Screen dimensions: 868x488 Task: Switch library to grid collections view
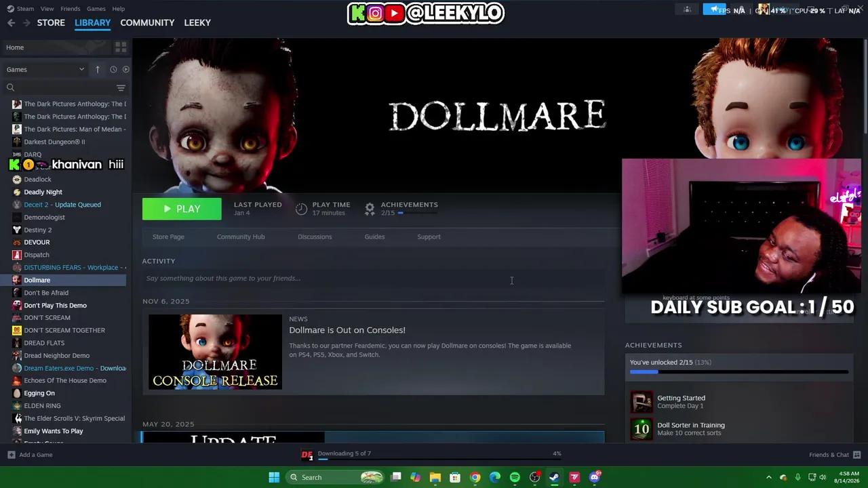click(121, 47)
